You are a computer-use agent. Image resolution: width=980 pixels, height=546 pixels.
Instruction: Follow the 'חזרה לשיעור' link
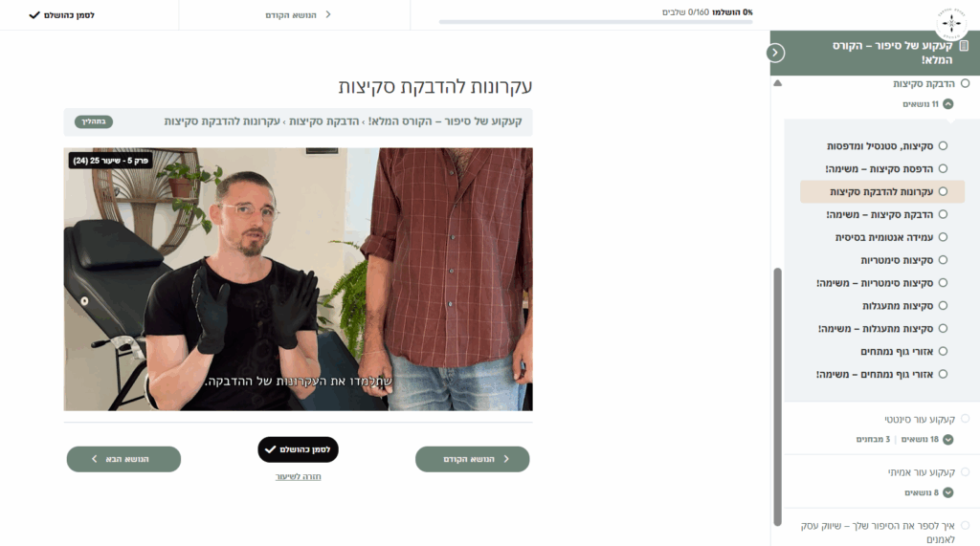click(299, 476)
